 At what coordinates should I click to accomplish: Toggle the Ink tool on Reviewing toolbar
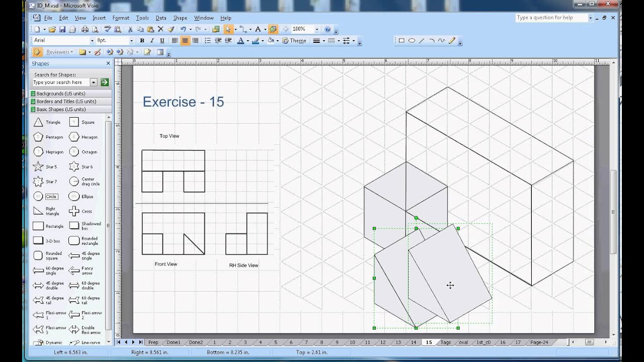coord(97,52)
